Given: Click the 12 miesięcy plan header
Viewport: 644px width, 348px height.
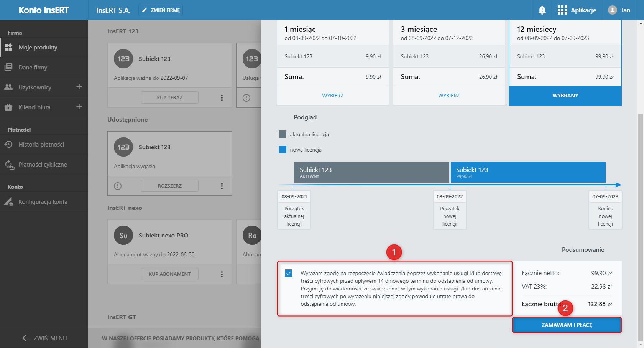Looking at the screenshot, I should pyautogui.click(x=565, y=33).
